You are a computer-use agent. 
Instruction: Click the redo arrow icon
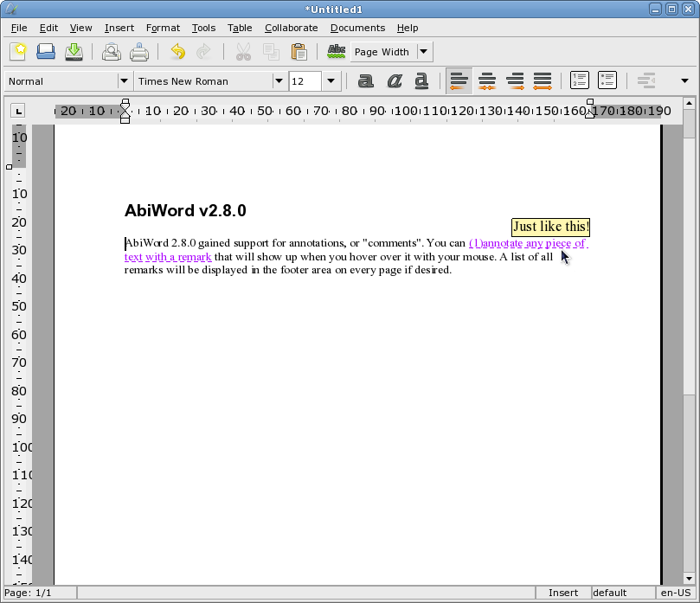pos(204,52)
